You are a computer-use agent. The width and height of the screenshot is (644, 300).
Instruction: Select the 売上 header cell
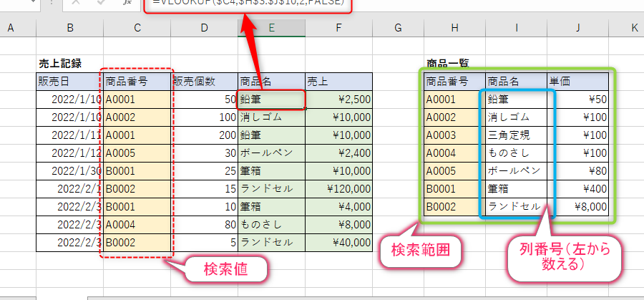tap(339, 82)
